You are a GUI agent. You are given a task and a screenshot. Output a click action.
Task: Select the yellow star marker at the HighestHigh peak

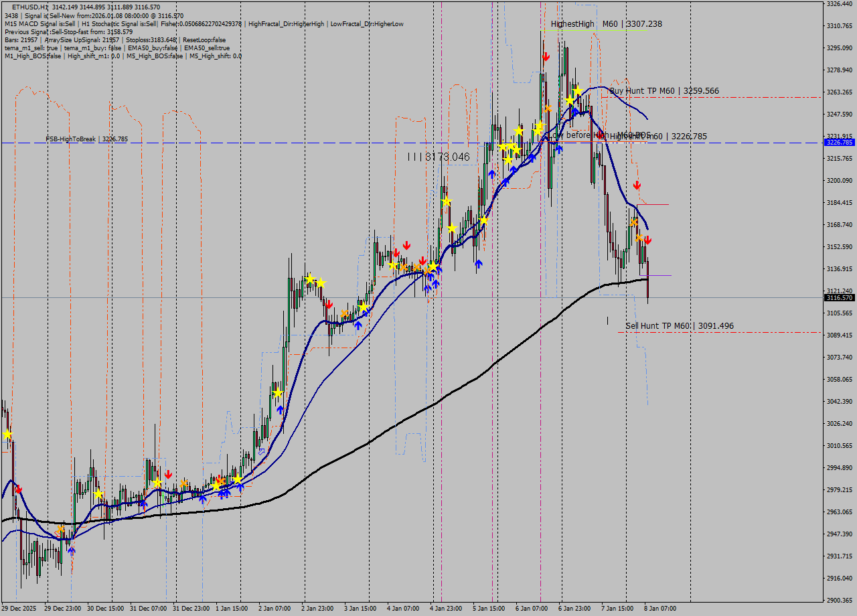(x=576, y=89)
